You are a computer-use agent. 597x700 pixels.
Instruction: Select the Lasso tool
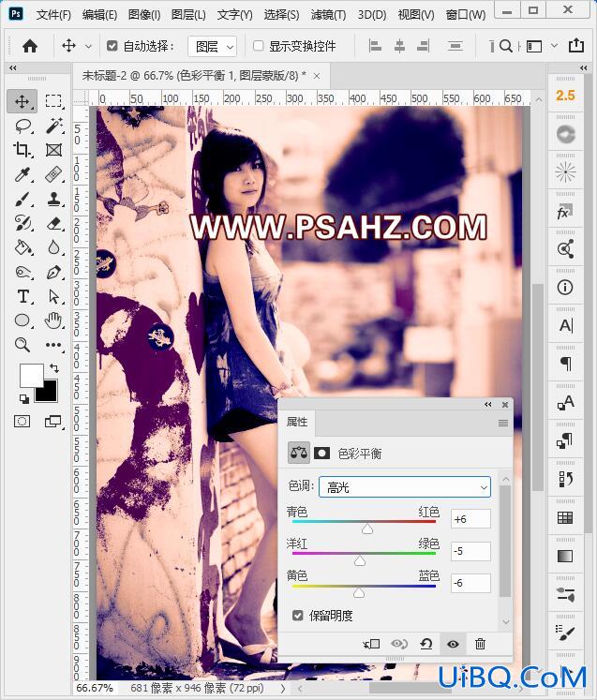point(23,126)
